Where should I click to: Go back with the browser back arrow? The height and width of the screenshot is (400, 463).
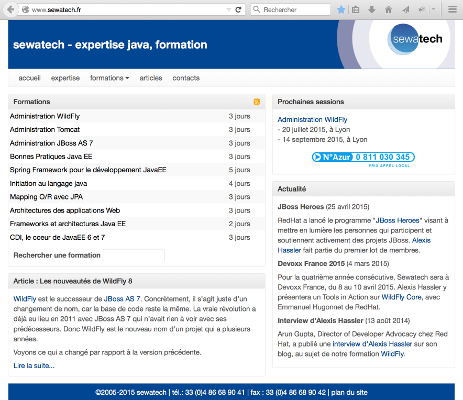click(10, 9)
